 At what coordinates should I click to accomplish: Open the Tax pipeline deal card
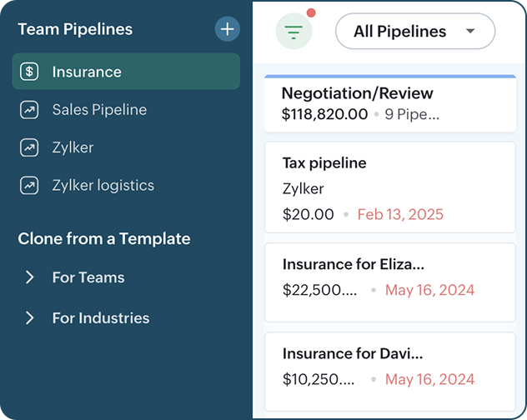tap(389, 187)
